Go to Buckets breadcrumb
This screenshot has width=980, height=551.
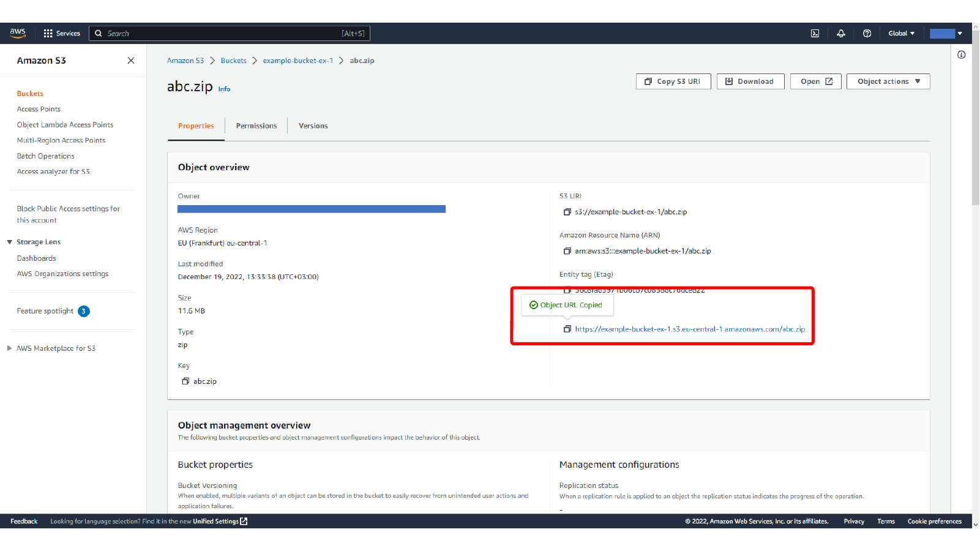234,61
